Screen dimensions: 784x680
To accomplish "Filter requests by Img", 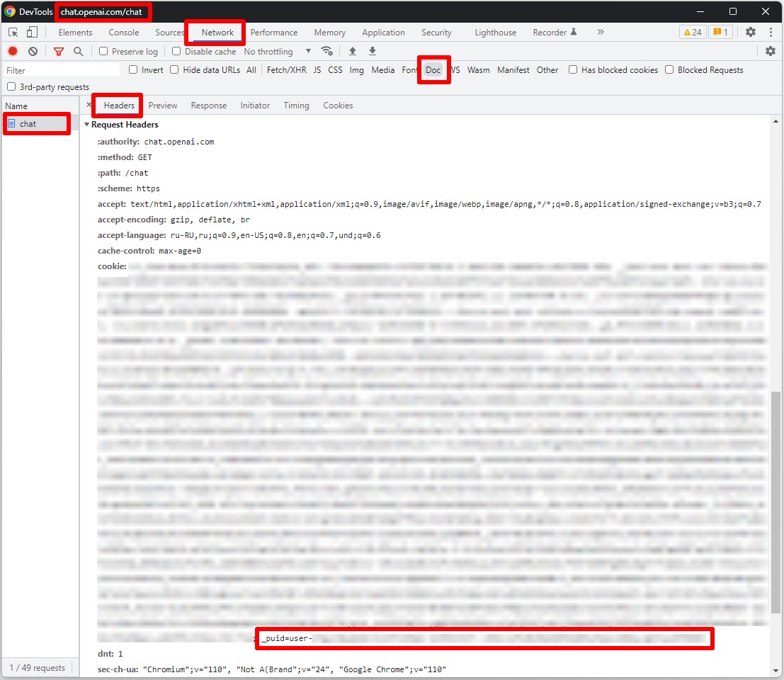I will coord(356,70).
